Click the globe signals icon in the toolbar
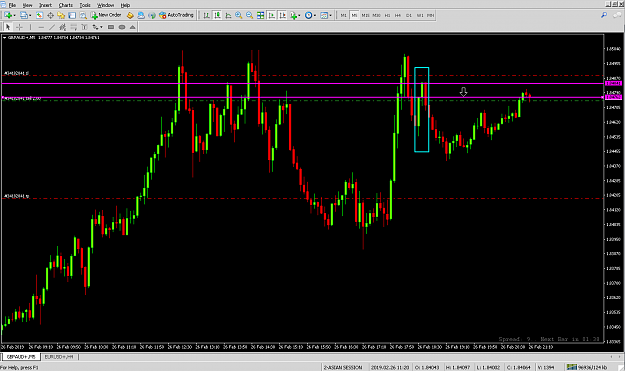This screenshot has height=371, width=625. (x=152, y=15)
